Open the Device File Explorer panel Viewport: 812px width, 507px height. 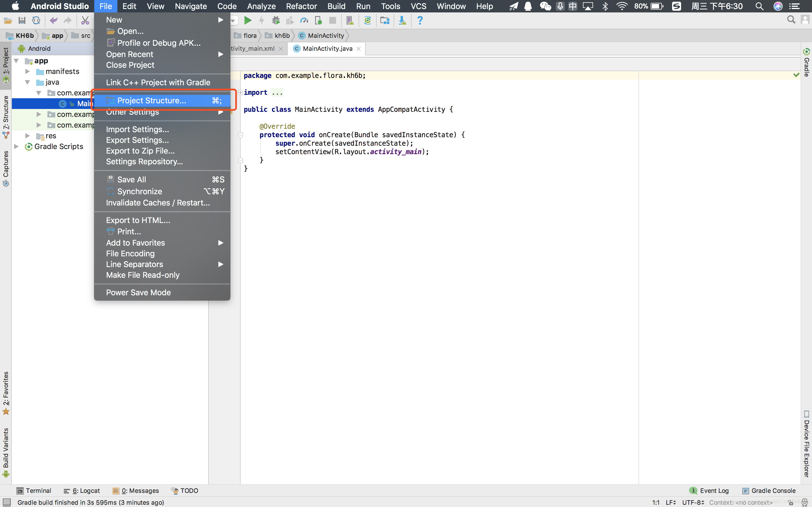[806, 444]
